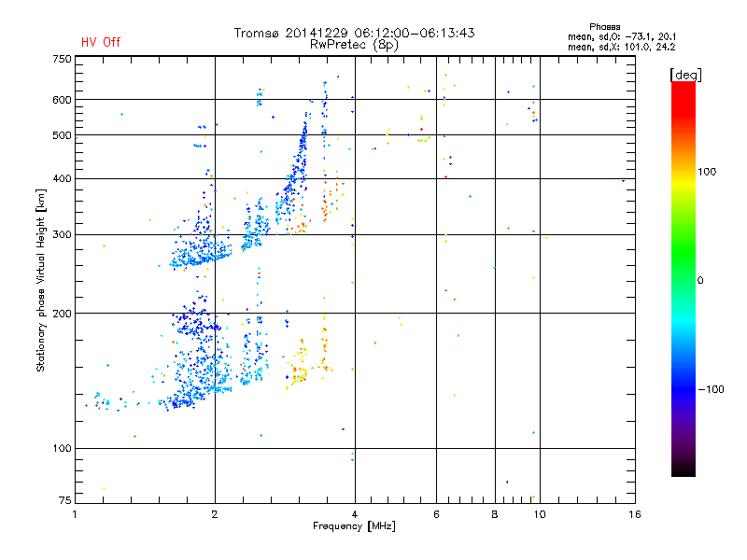Image resolution: width=747 pixels, height=560 pixels.
Task: Click the 'mean, sd,X: 101.0, 24.2' line
Action: click(x=621, y=47)
